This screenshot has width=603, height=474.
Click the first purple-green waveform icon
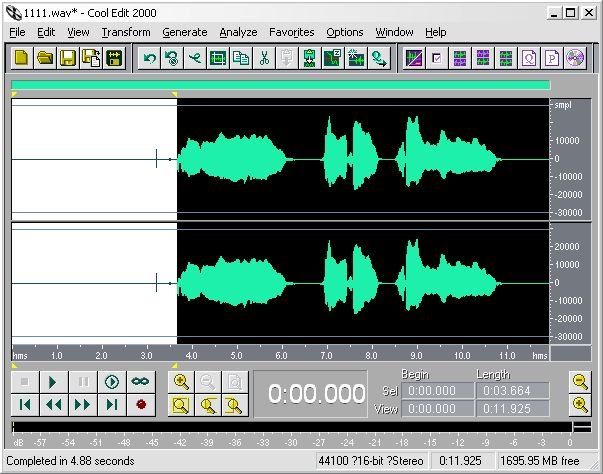(460, 58)
